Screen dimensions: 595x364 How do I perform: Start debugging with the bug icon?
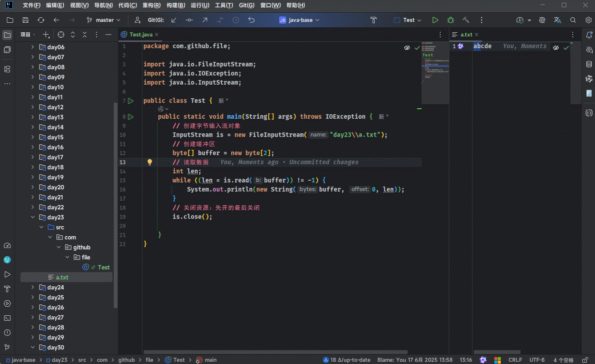(x=451, y=20)
